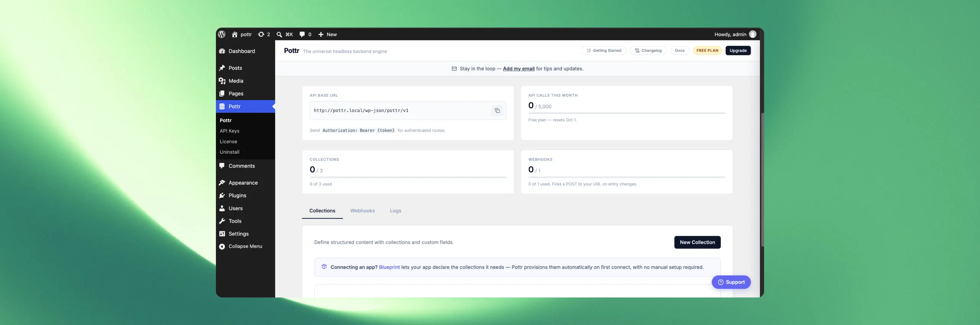Viewport: 980px width, 325px height.
Task: Click the page vertical scrollbar
Action: coord(762,180)
